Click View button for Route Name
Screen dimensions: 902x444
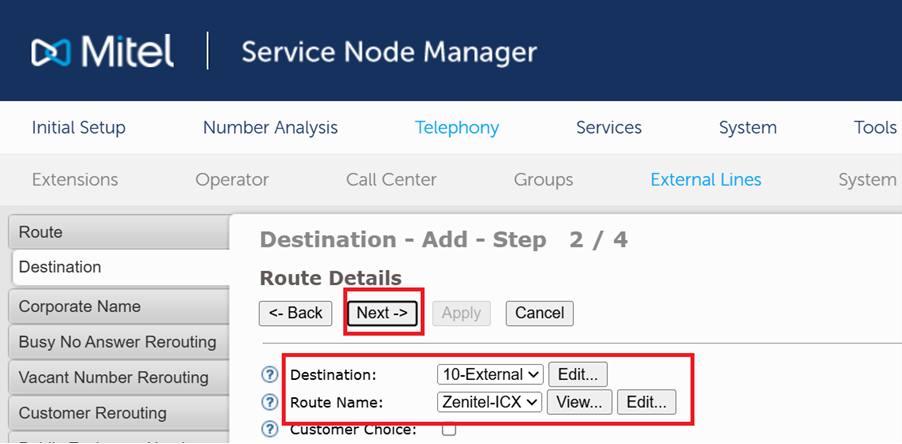[579, 402]
